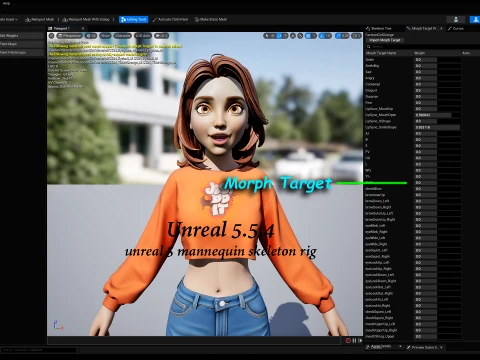The width and height of the screenshot is (480, 360).
Task: Close the Morph Target Previewer tab
Action: (442, 29)
